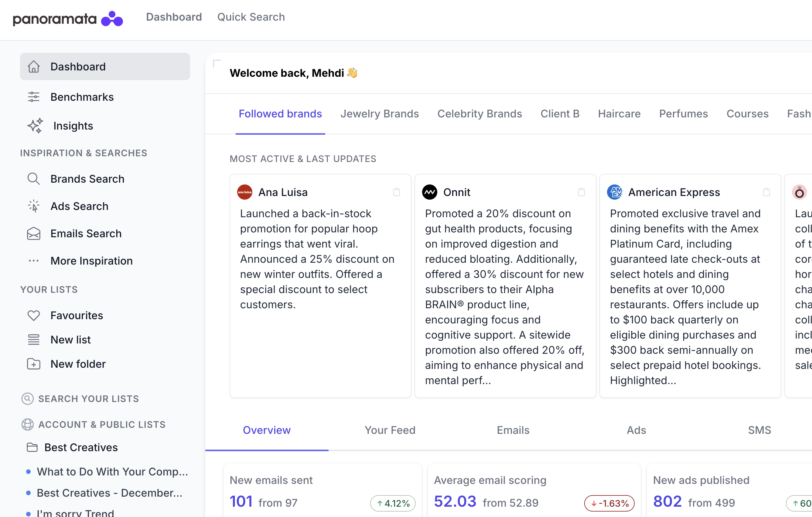Viewport: 812px width, 517px height.
Task: Open the Best Creatives - December list
Action: coord(109,493)
